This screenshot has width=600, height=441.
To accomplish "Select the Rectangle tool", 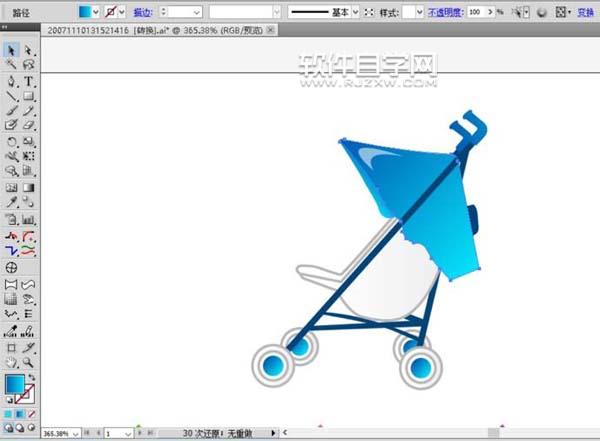I will [28, 96].
